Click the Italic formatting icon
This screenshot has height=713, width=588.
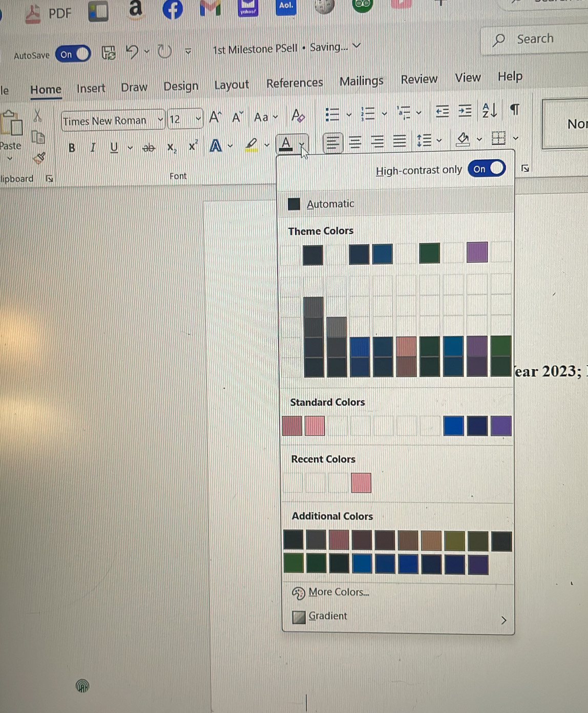pos(93,148)
